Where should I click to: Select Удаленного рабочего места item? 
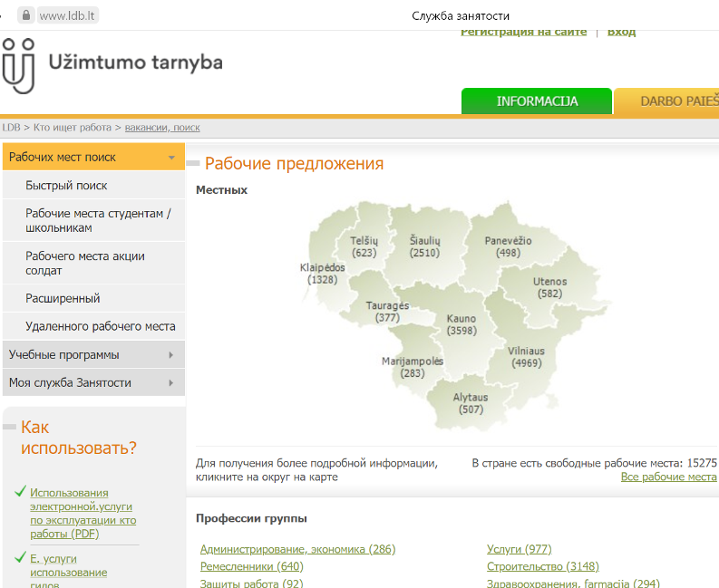[x=93, y=326]
